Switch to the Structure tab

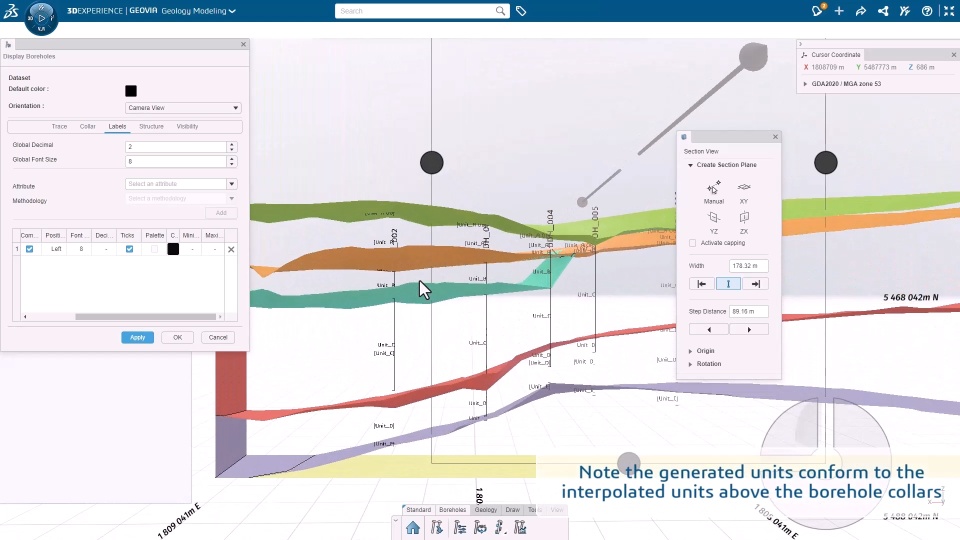(151, 127)
